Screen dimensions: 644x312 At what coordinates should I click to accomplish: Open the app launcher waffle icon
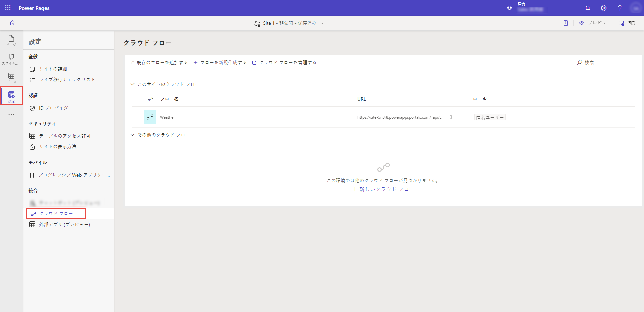pyautogui.click(x=8, y=8)
